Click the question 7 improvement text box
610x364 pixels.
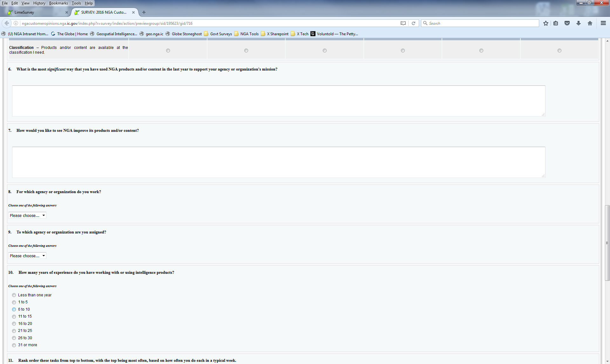coord(278,162)
